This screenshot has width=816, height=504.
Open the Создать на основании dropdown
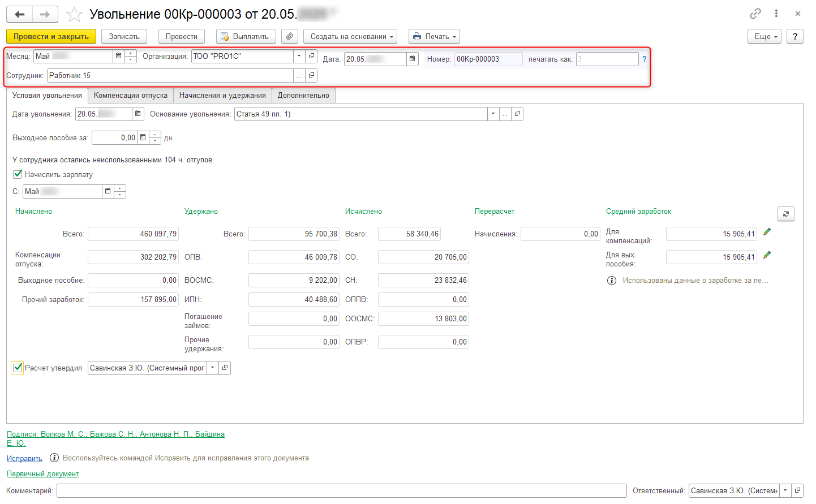click(350, 37)
